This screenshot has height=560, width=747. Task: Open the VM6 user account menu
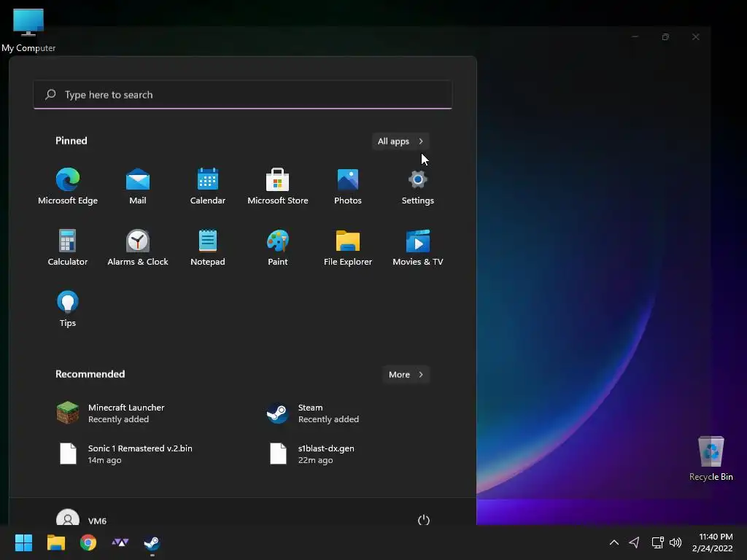pos(82,520)
